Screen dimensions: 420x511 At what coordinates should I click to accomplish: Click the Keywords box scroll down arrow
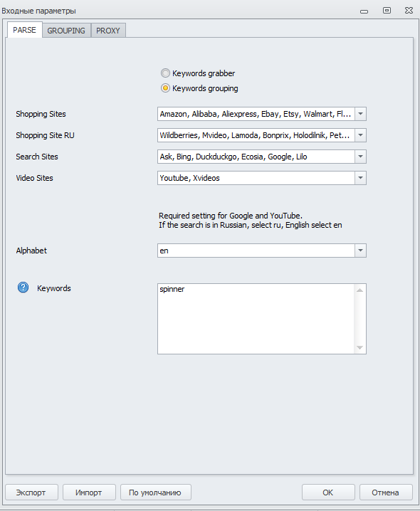coord(359,348)
